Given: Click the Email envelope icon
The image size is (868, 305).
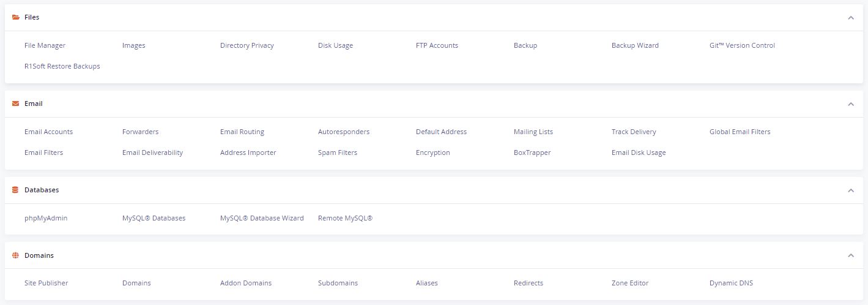Looking at the screenshot, I should point(15,104).
